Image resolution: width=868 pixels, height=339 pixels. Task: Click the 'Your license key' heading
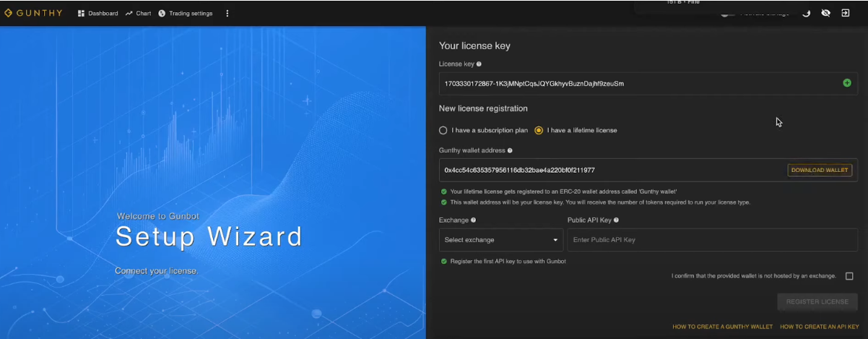(474, 46)
